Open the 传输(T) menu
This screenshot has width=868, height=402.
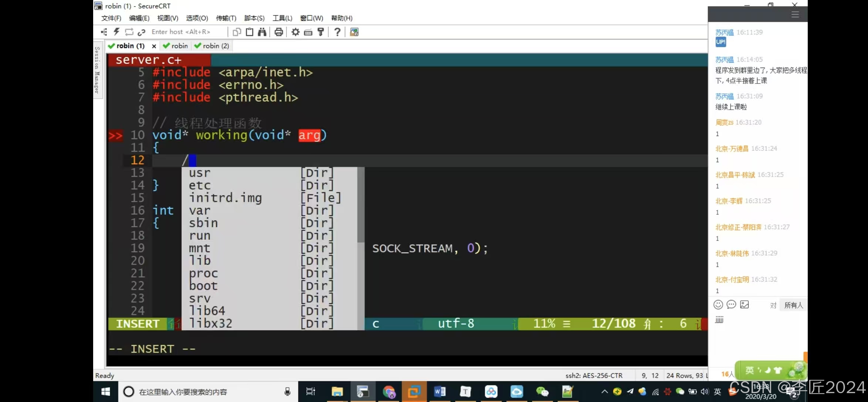tap(226, 18)
